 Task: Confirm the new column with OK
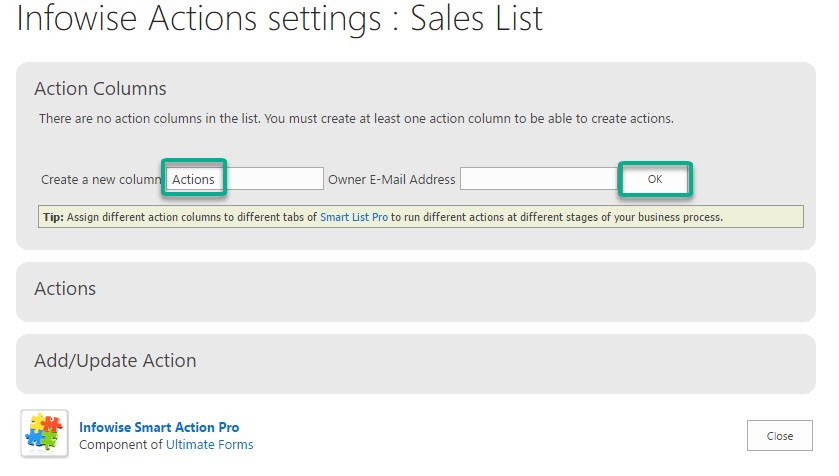(655, 179)
